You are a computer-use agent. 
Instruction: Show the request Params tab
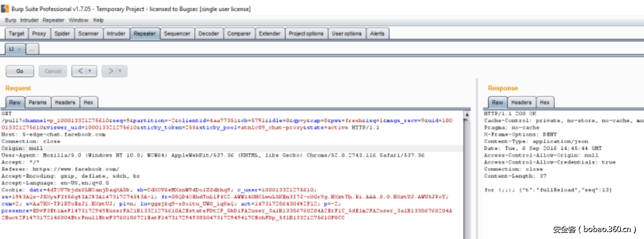tap(37, 102)
